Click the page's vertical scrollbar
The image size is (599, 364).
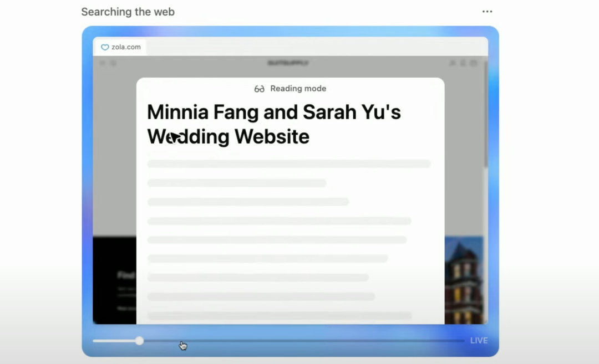[485, 111]
